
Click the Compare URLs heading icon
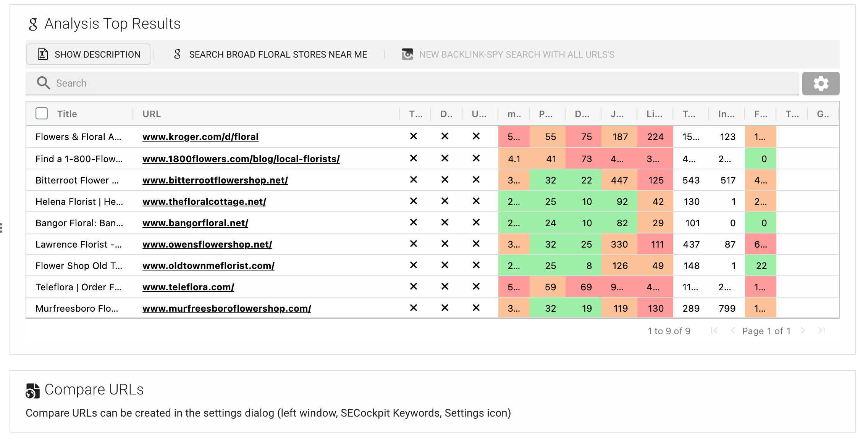(x=32, y=391)
